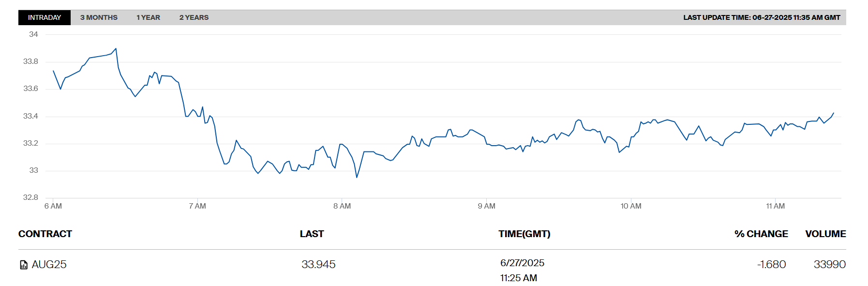Image resolution: width=868 pixels, height=286 pixels.
Task: Show the 1 YEAR chart view
Action: pos(148,17)
